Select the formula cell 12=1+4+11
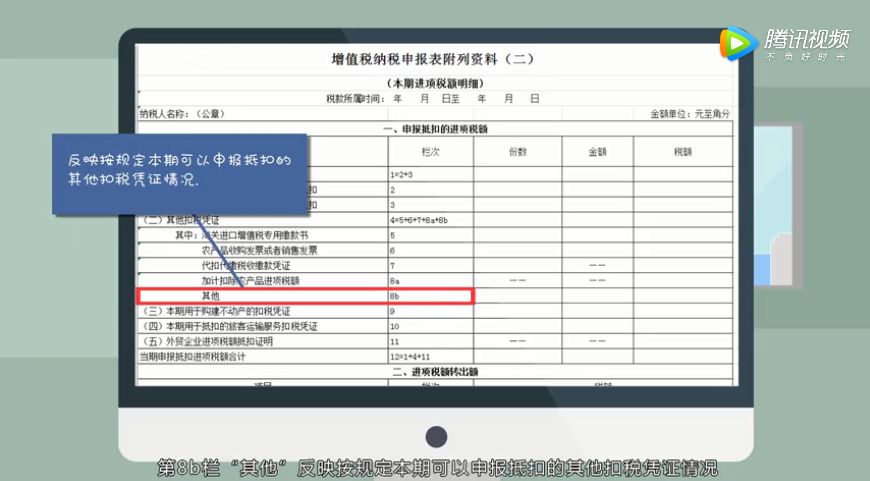870x481 pixels. [431, 357]
